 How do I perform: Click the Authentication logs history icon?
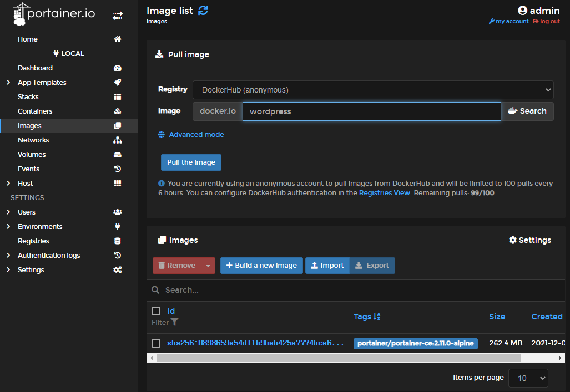coord(118,256)
